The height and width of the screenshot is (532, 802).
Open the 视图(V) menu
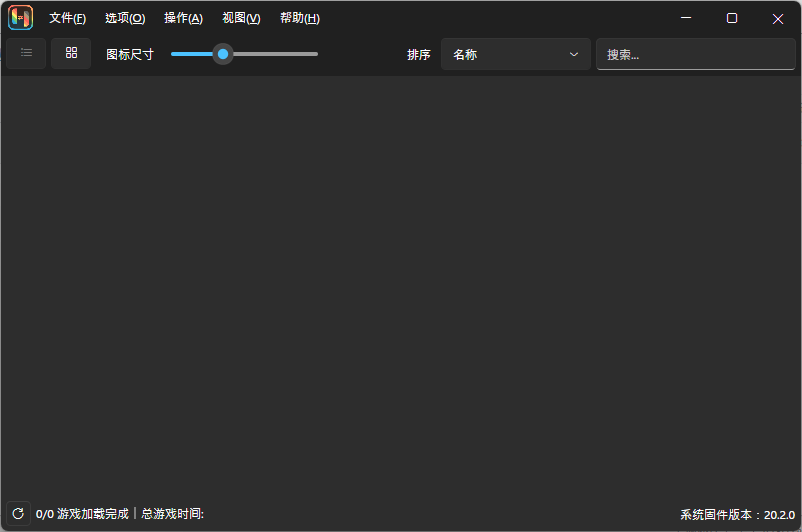(241, 18)
